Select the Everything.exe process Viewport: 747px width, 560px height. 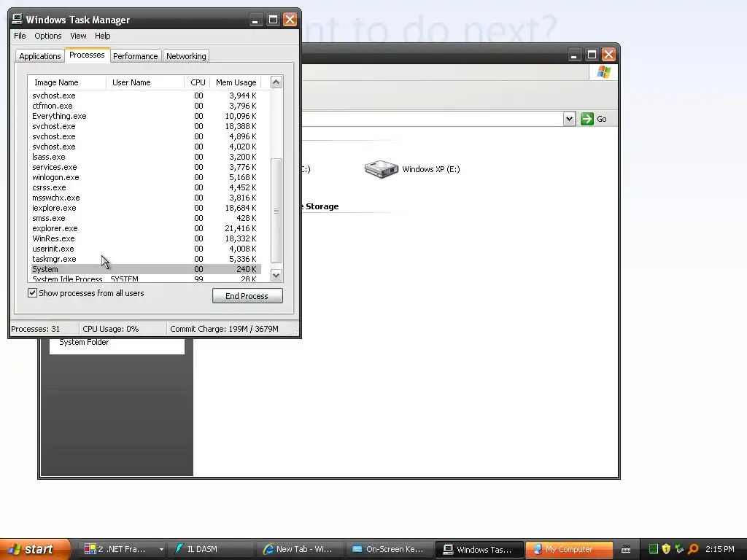146,116
